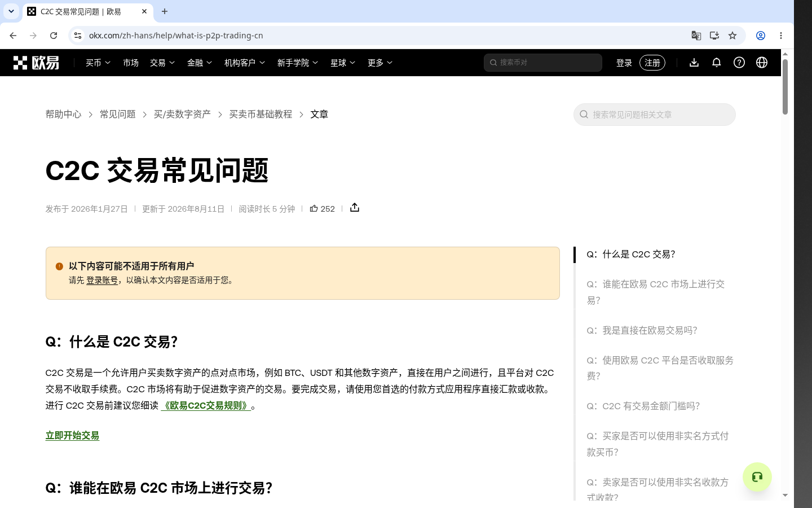
Task: Open the tab search dropdown arrow
Action: (11, 11)
